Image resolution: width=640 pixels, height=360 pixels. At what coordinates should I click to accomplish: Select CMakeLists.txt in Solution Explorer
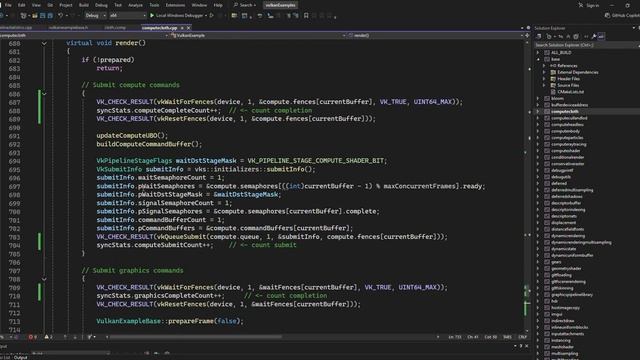570,92
